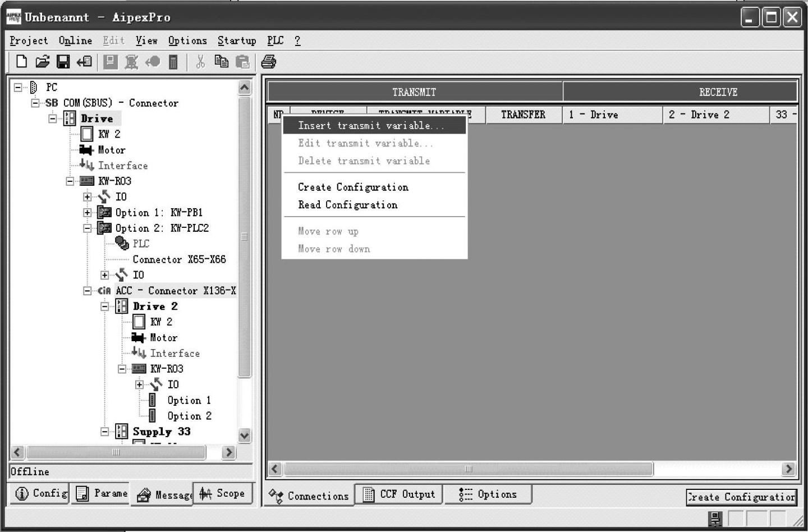Click the Paste clipboard toolbar icon
808x532 pixels.
click(x=242, y=62)
